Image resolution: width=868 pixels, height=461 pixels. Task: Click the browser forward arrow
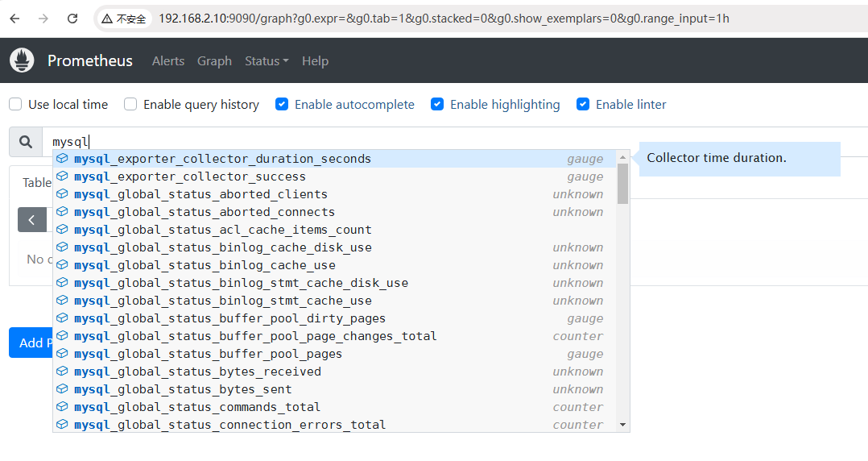pyautogui.click(x=43, y=19)
